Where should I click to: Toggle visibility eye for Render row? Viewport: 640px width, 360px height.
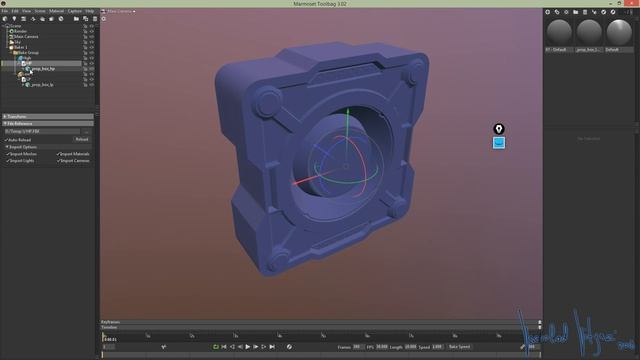click(92, 31)
